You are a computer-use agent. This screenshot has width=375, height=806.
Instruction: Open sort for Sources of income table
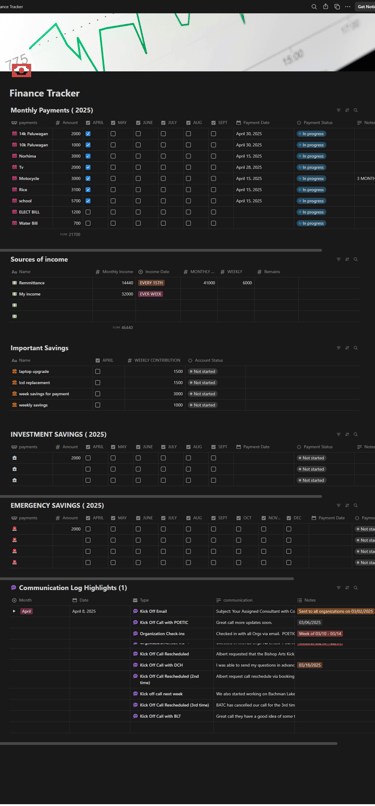pos(347,259)
